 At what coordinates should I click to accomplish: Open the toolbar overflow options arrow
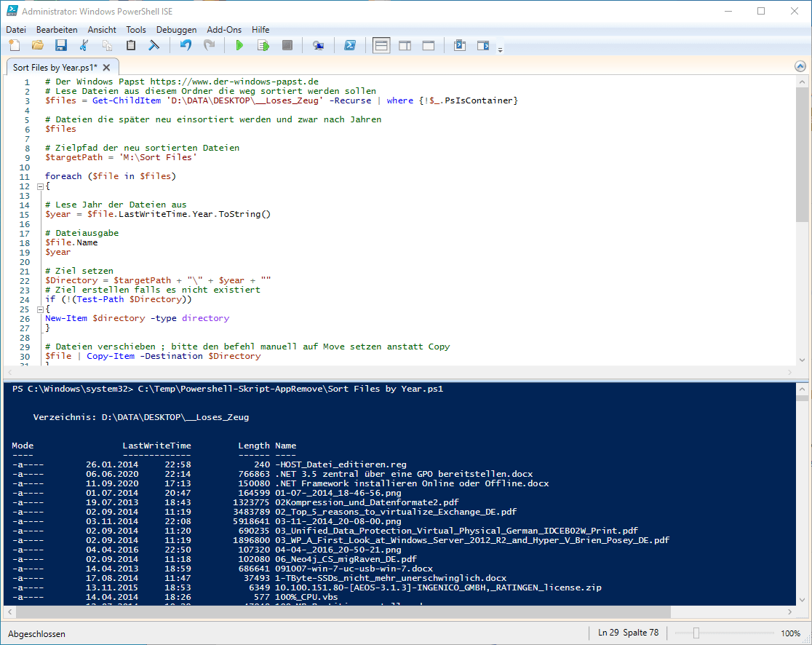tap(500, 50)
